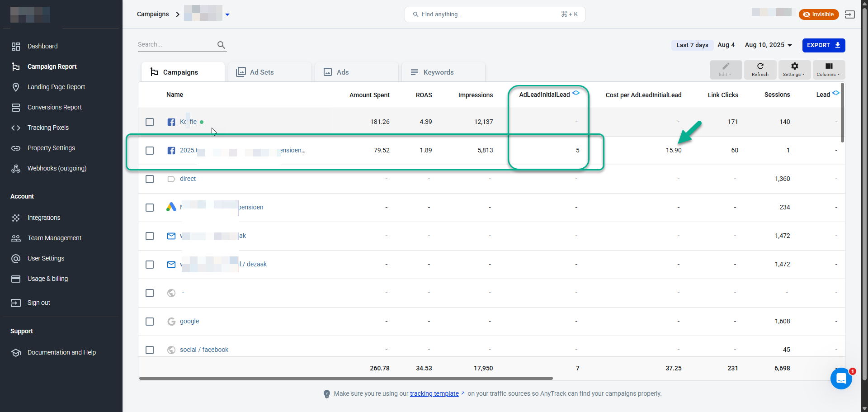Open the Columns dropdown

(829, 70)
